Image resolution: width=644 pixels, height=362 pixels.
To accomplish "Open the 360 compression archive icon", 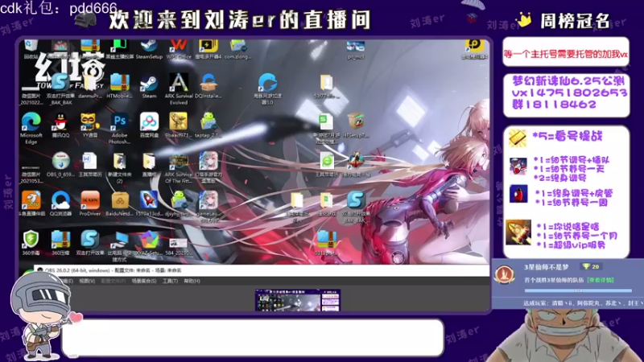I will point(61,243).
